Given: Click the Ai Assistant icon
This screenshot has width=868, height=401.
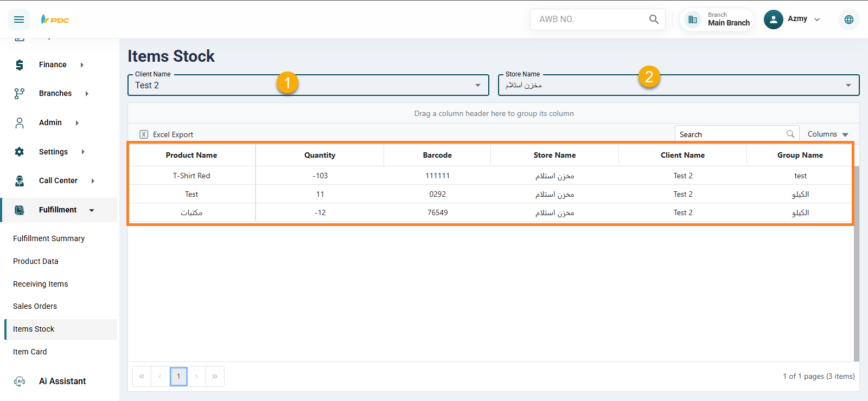Looking at the screenshot, I should 20,381.
